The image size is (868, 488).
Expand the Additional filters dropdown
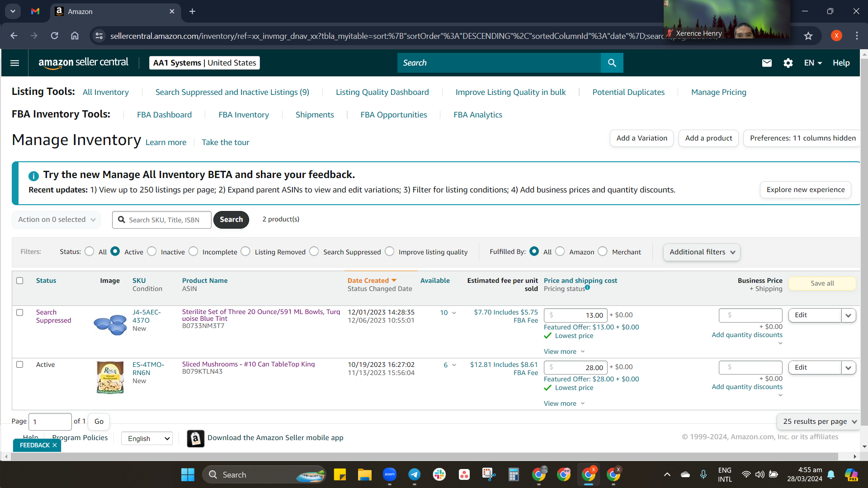702,252
